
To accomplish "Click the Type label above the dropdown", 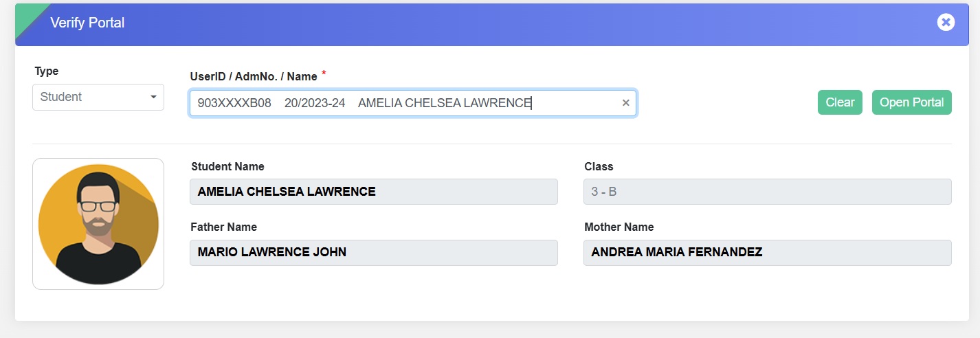I will (47, 71).
